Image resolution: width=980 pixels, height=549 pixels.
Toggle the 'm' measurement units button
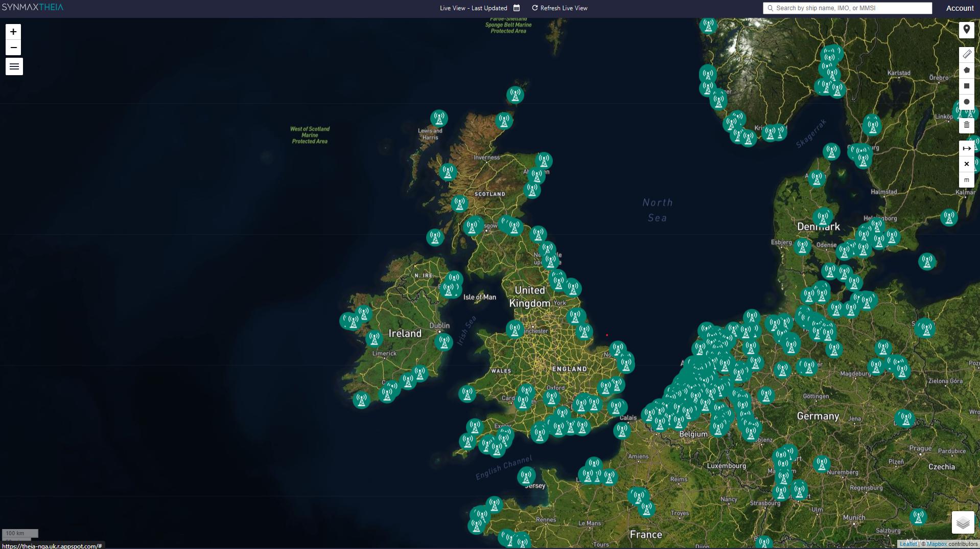966,180
